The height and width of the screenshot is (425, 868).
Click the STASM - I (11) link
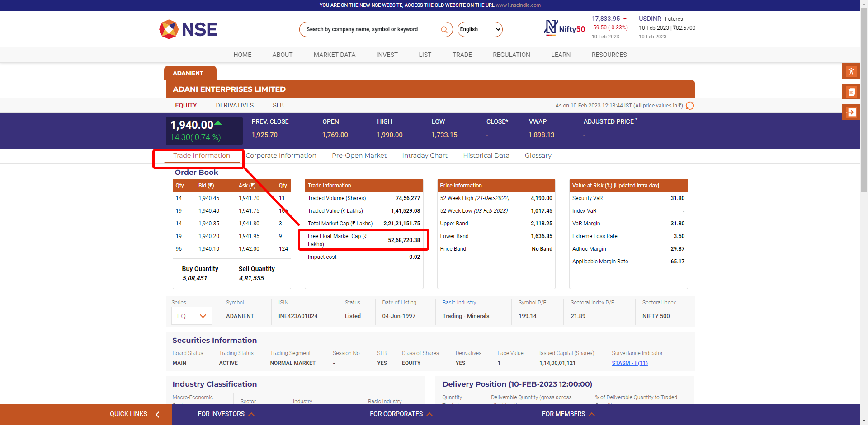[629, 363]
